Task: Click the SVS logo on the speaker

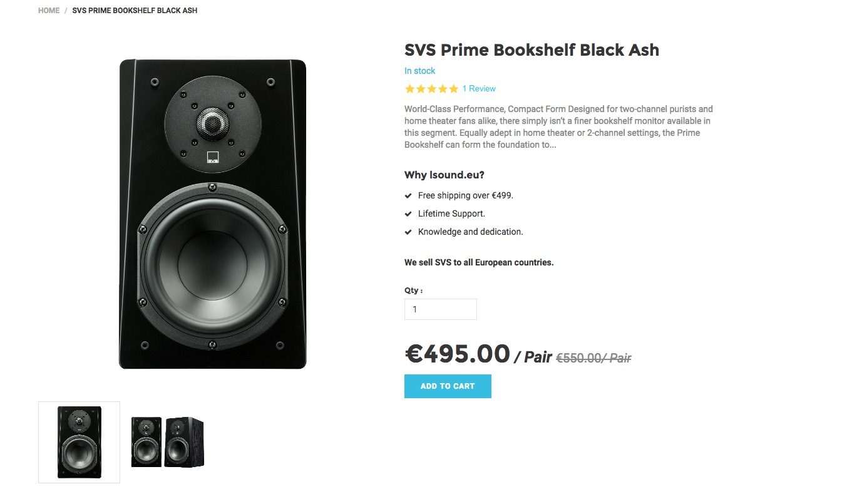Action: [213, 157]
